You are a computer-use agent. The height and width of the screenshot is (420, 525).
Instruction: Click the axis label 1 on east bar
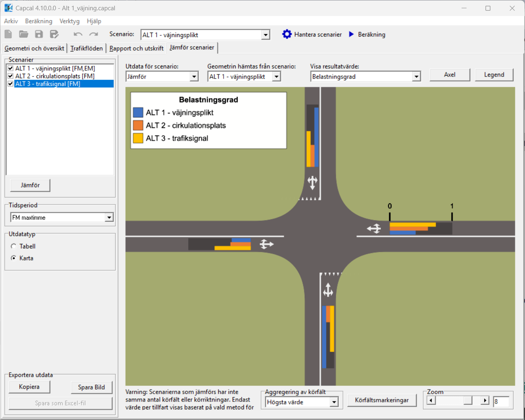tap(452, 206)
